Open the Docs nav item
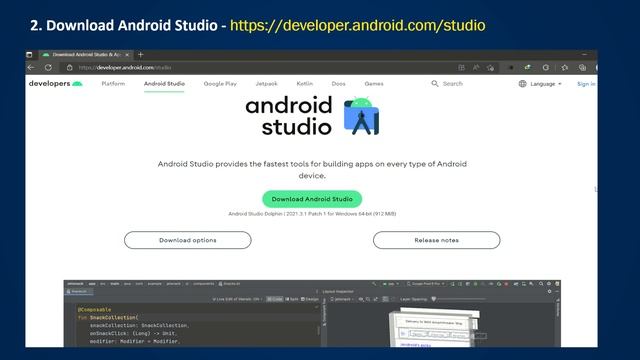This screenshot has width=640, height=360. coord(338,84)
